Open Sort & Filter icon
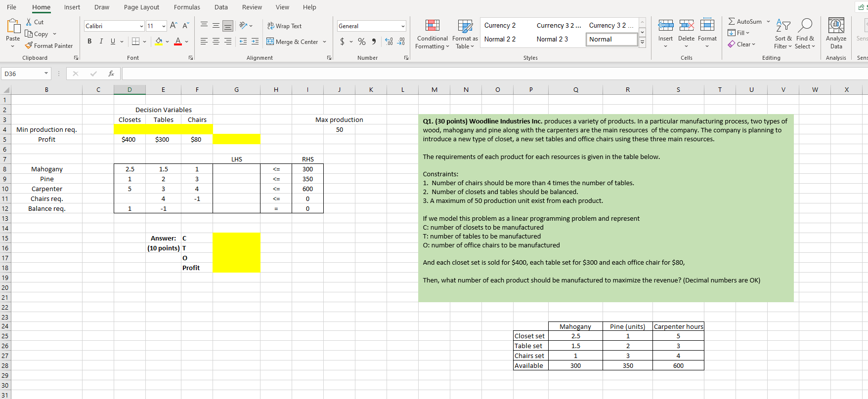The width and height of the screenshot is (868, 399). (783, 26)
